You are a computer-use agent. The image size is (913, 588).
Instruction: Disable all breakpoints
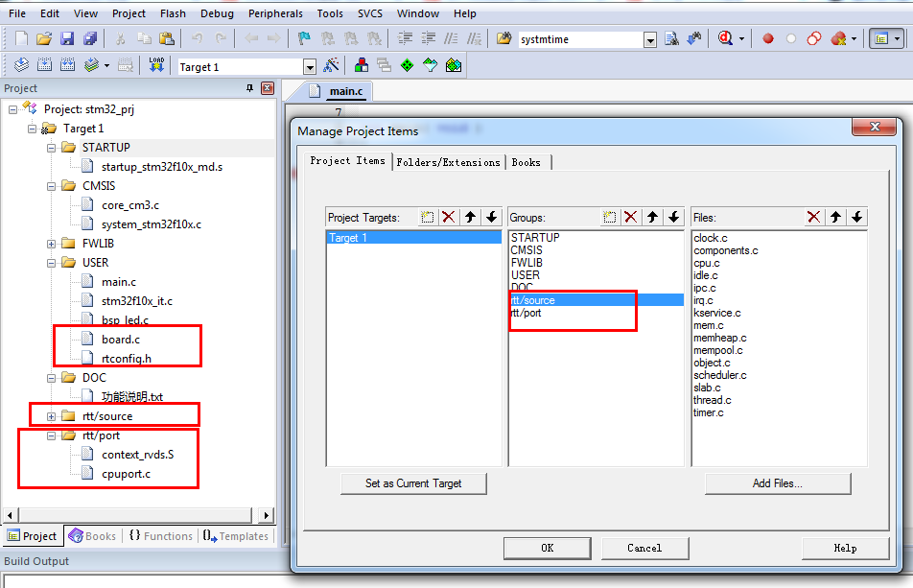tap(814, 39)
